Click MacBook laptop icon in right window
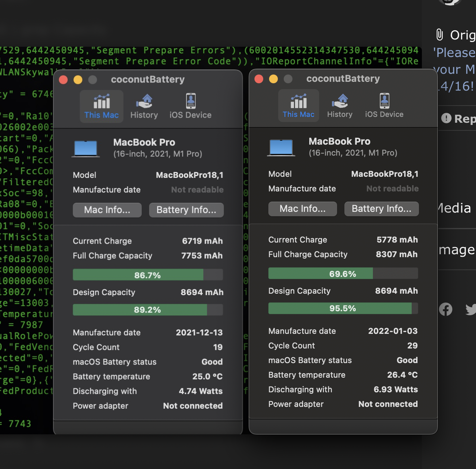This screenshot has height=469, width=476. (281, 148)
